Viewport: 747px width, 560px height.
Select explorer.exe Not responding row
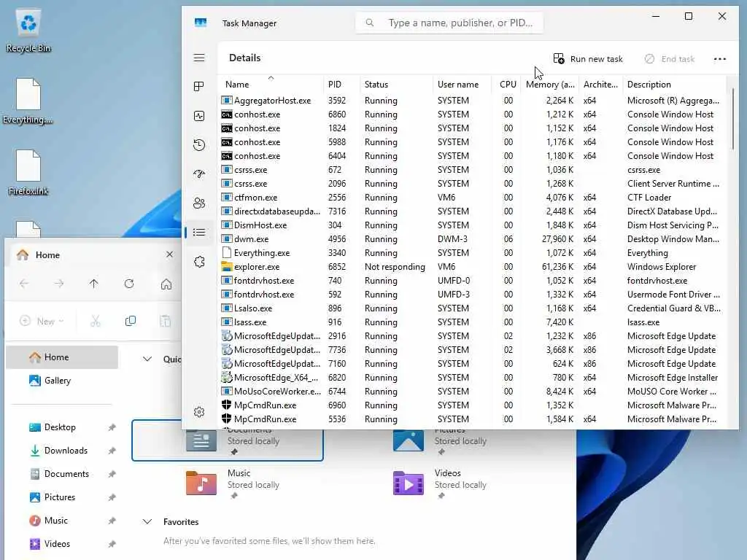click(473, 267)
